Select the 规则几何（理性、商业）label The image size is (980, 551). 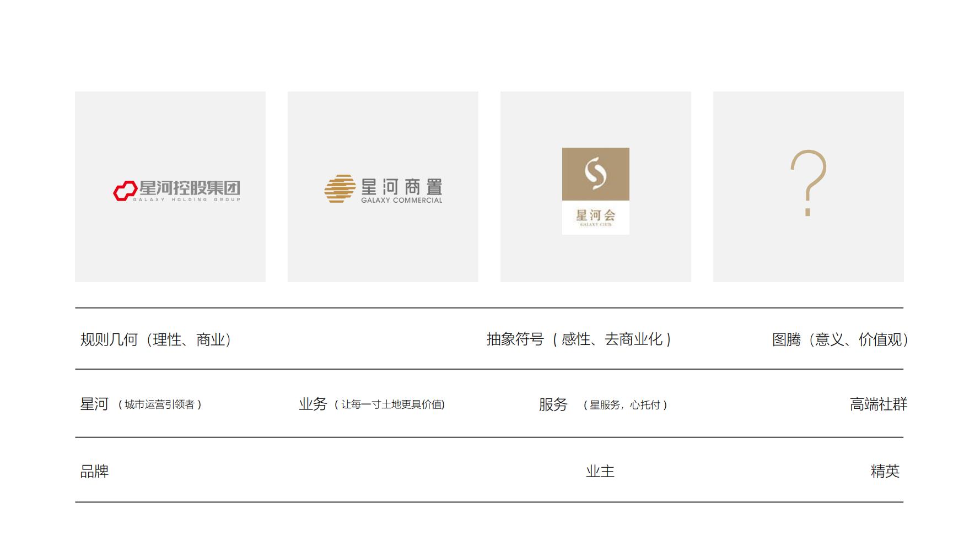(x=156, y=339)
